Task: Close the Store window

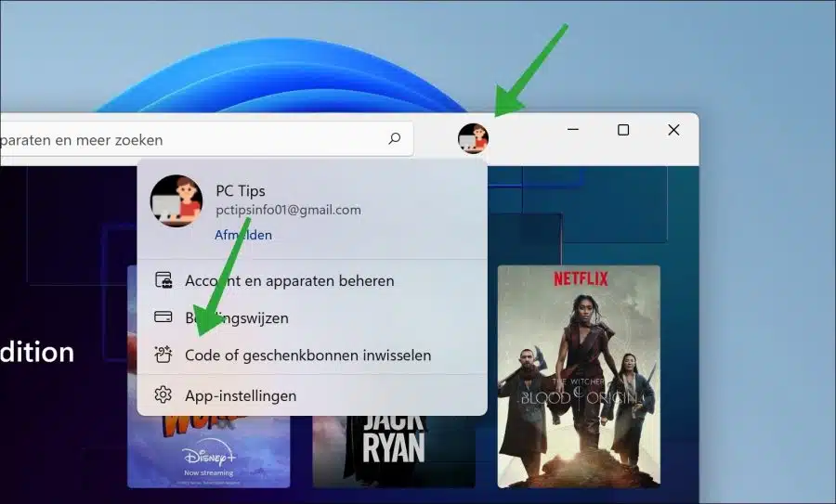Action: 674,129
